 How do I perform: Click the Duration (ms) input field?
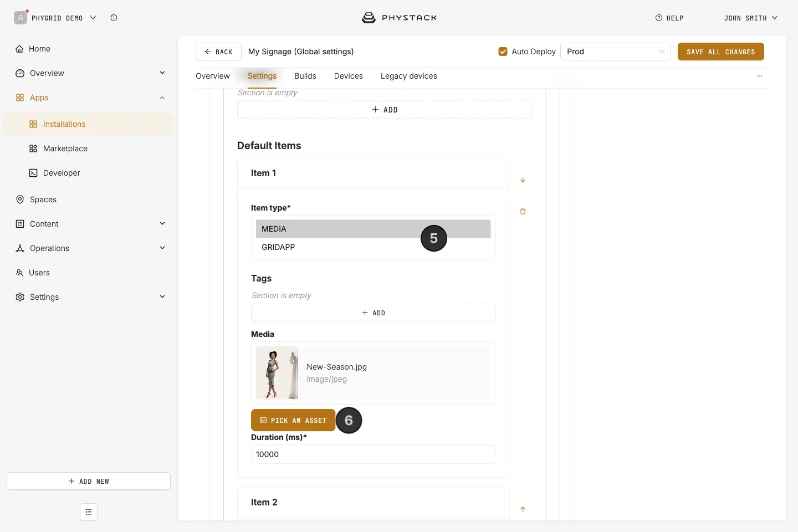374,454
